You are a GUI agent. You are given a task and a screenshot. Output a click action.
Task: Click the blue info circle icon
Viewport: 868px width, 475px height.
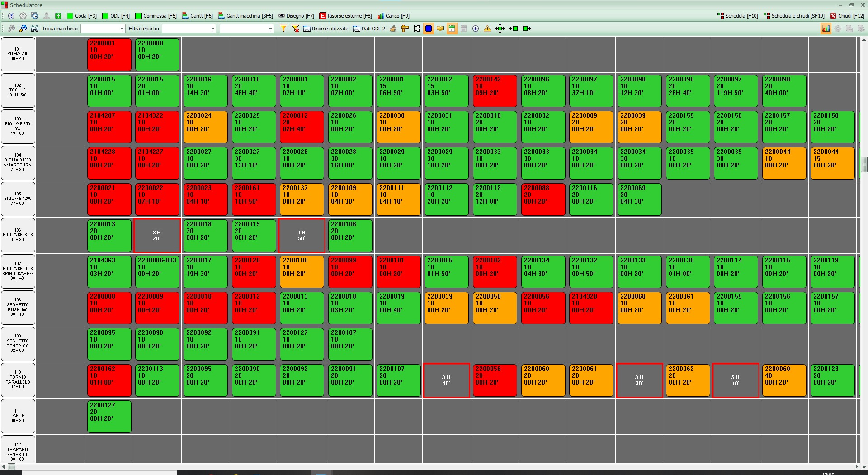tap(476, 28)
